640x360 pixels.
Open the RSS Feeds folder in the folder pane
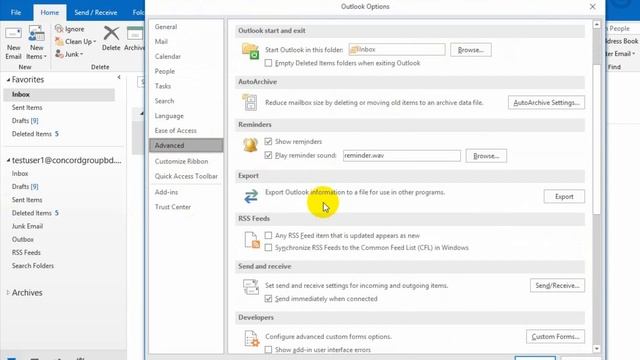click(26, 252)
